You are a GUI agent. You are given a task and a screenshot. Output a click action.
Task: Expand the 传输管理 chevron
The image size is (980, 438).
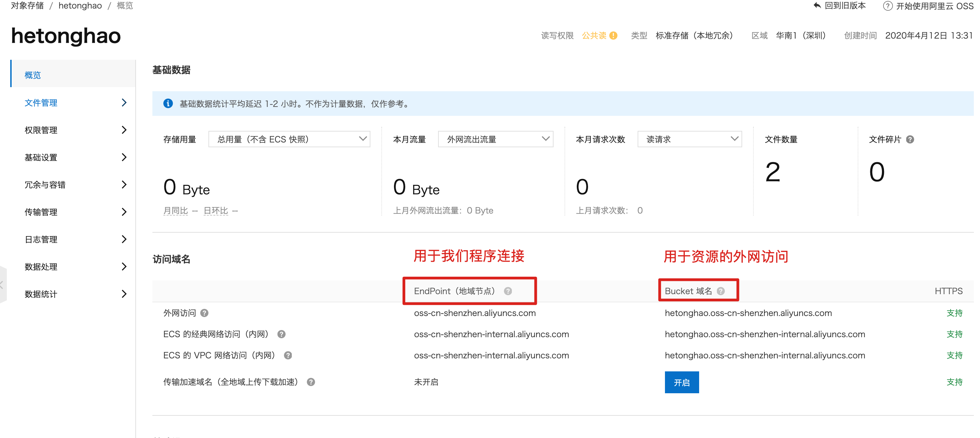pos(124,212)
